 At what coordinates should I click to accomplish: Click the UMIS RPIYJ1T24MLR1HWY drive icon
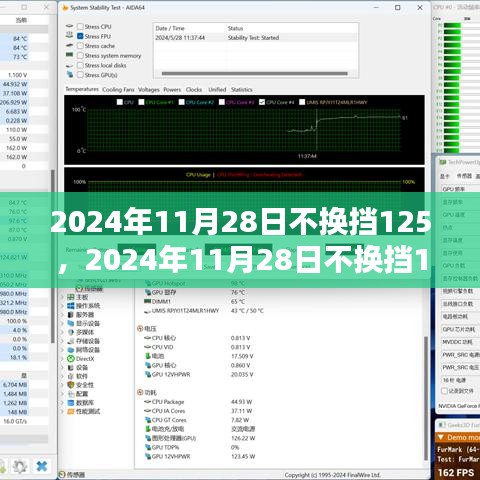(x=148, y=311)
